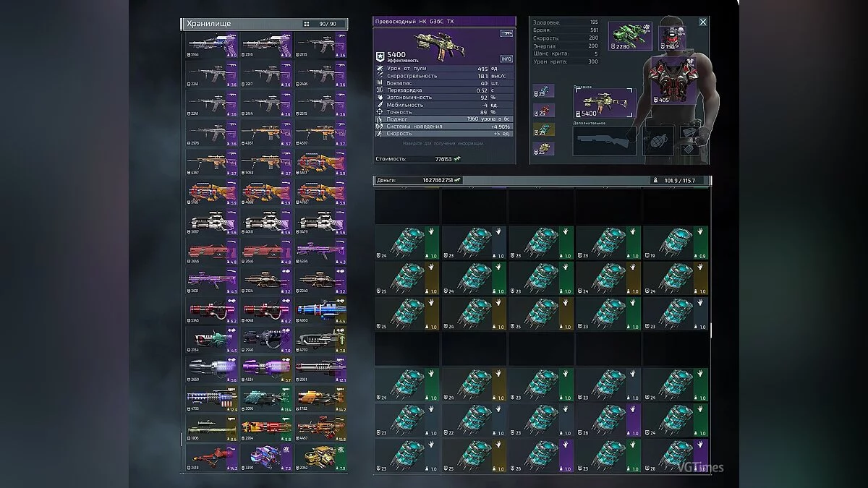This screenshot has width=868, height=488.
Task: Select the grenade equipment slot
Action: click(660, 140)
